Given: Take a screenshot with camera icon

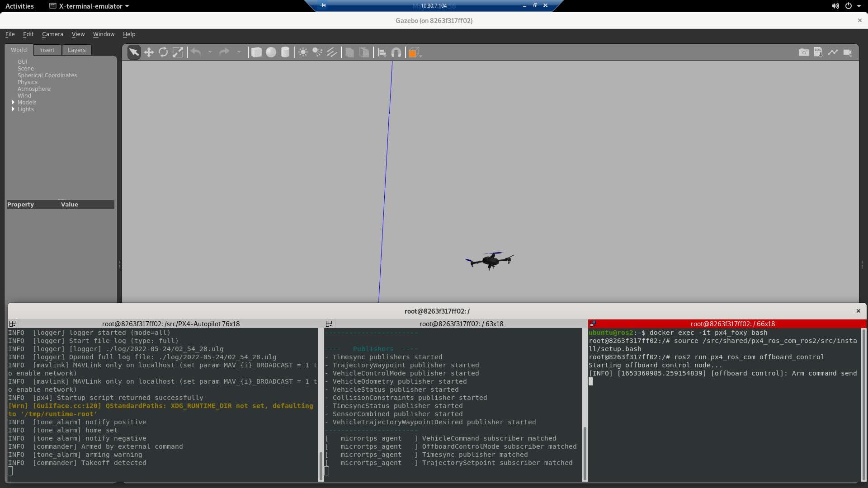Looking at the screenshot, I should pyautogui.click(x=803, y=52).
